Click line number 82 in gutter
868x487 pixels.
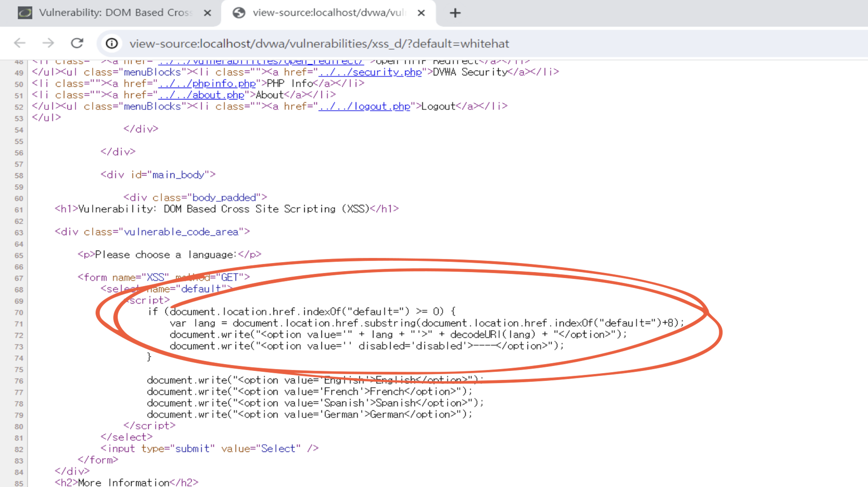coord(19,450)
